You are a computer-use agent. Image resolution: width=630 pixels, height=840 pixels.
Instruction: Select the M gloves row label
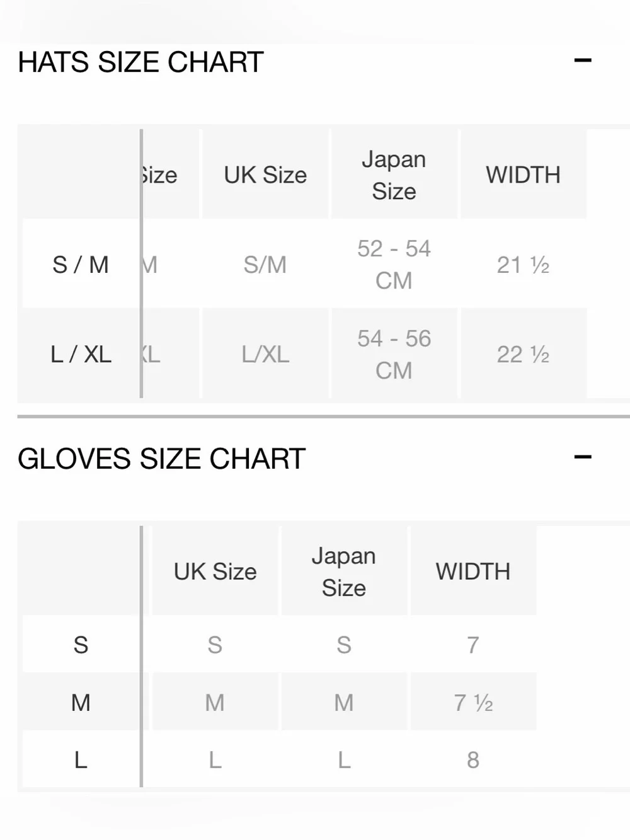(81, 702)
